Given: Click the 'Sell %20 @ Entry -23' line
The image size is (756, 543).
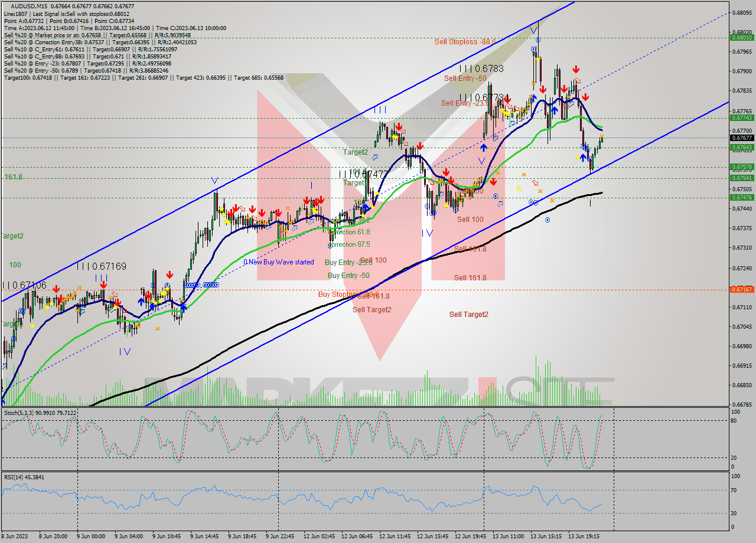Looking at the screenshot, I should pyautogui.click(x=87, y=63).
